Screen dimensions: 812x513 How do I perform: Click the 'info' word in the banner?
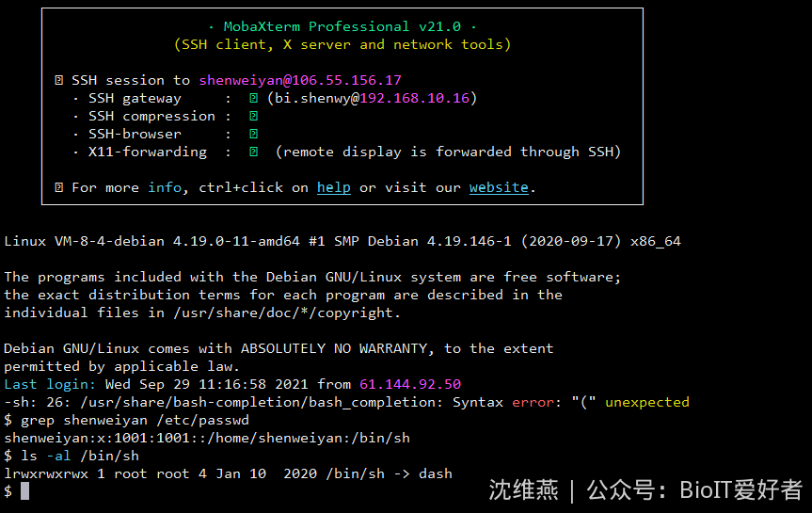click(x=165, y=187)
